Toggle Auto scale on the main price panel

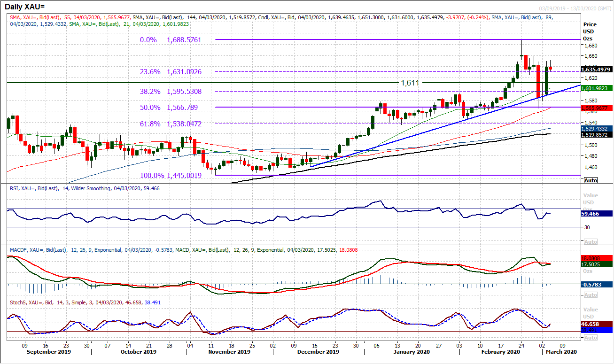(x=590, y=180)
